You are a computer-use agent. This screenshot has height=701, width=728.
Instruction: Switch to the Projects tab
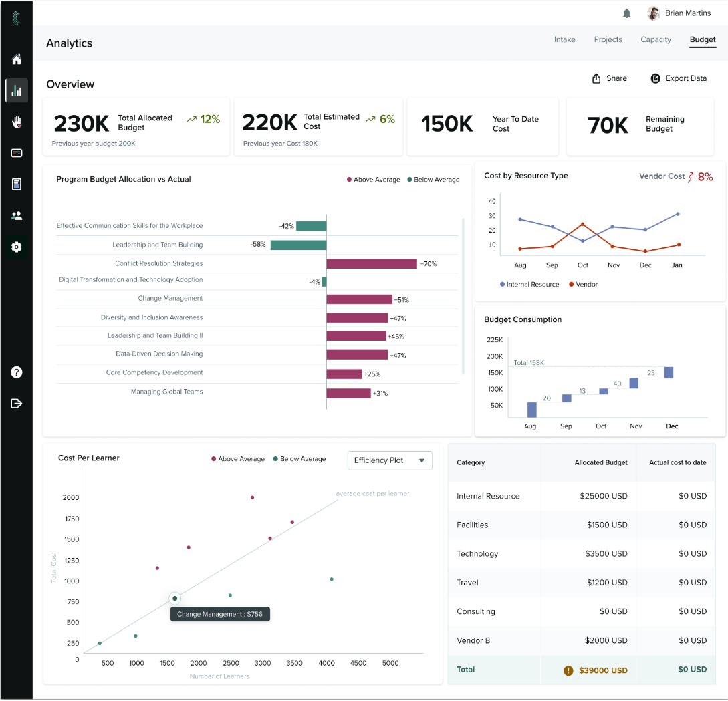608,40
